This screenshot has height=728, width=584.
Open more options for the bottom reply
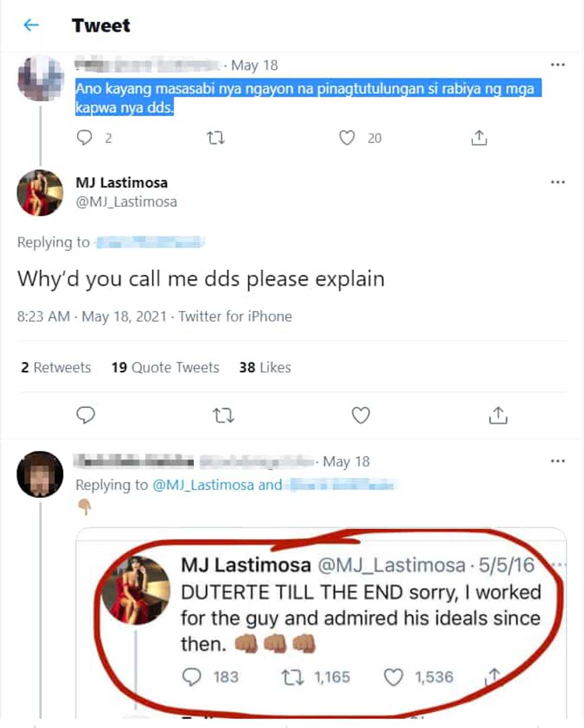pyautogui.click(x=557, y=461)
